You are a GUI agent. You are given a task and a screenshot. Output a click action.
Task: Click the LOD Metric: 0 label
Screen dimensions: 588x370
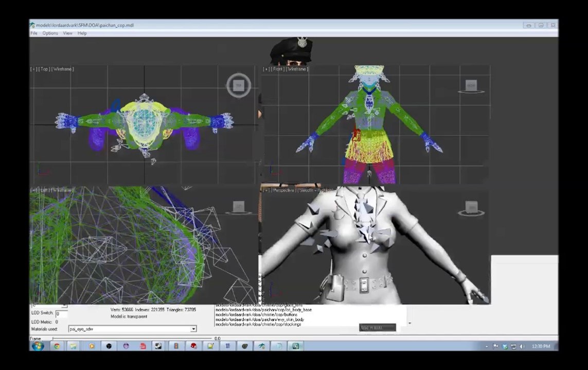[x=45, y=322]
